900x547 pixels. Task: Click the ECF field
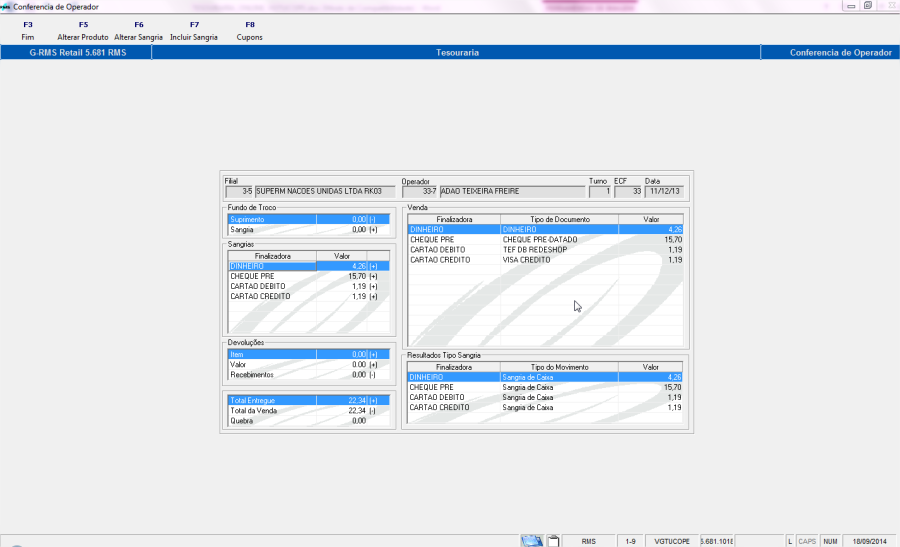628,191
